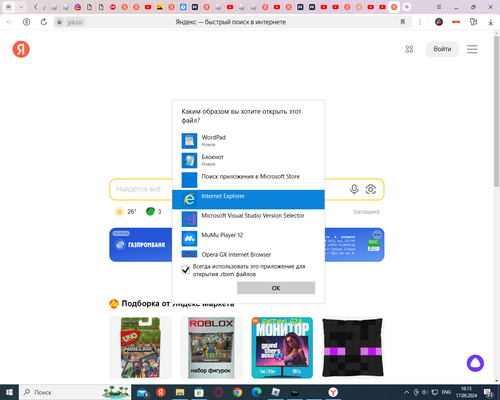Switch to the active Yandex tab
This screenshot has height=400, width=500.
[x=394, y=7]
